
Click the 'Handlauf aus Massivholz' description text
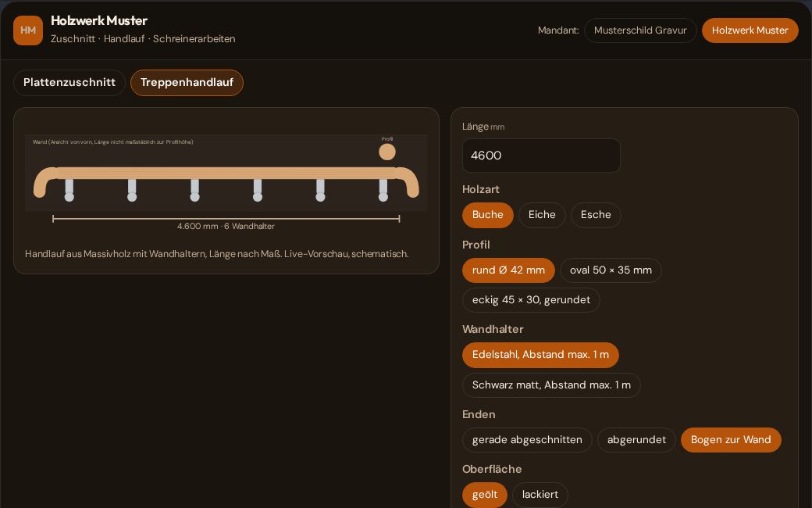(x=216, y=254)
